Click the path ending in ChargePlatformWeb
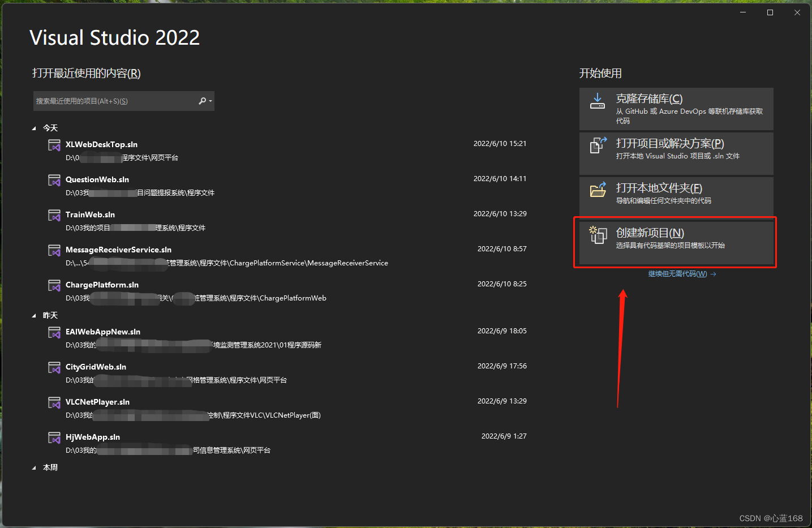812x528 pixels. click(x=196, y=298)
